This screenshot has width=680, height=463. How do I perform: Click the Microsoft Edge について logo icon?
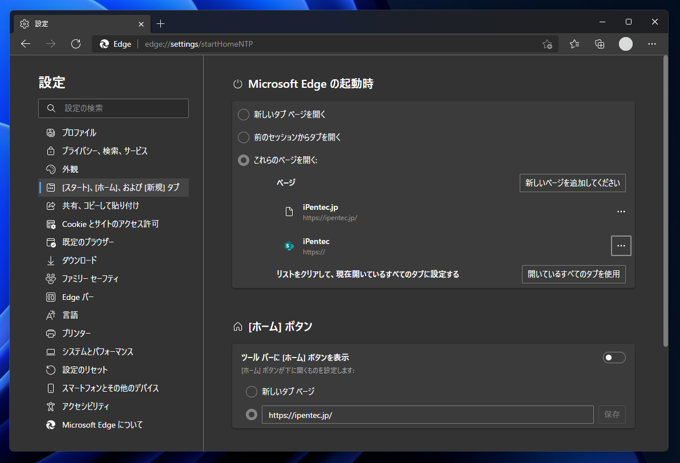pyautogui.click(x=51, y=425)
